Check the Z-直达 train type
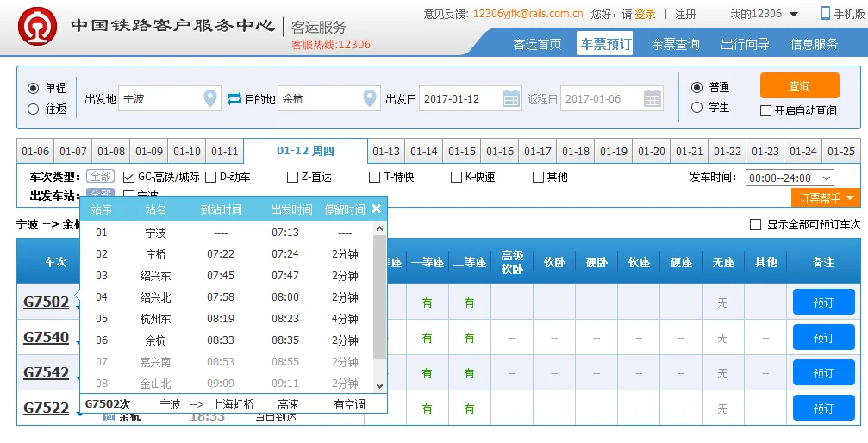This screenshot has width=868, height=443. click(x=293, y=178)
